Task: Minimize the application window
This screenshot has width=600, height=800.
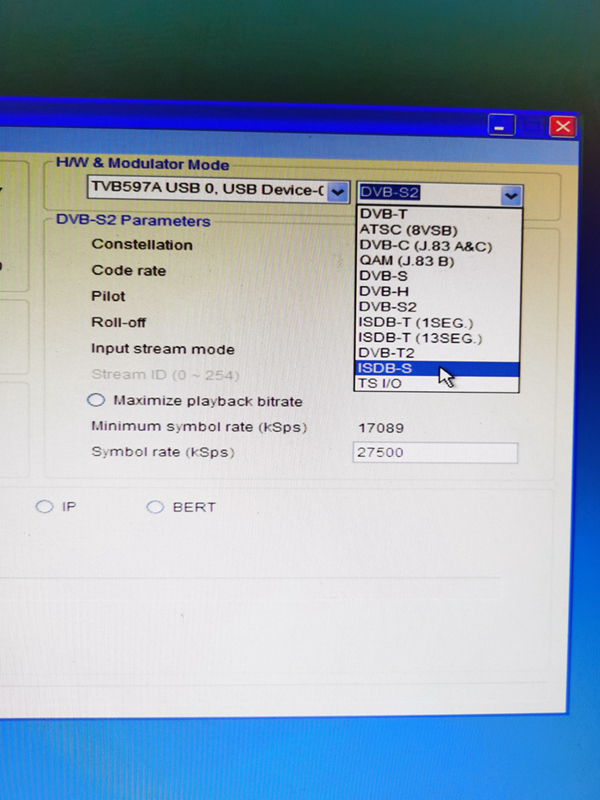Action: [x=501, y=126]
